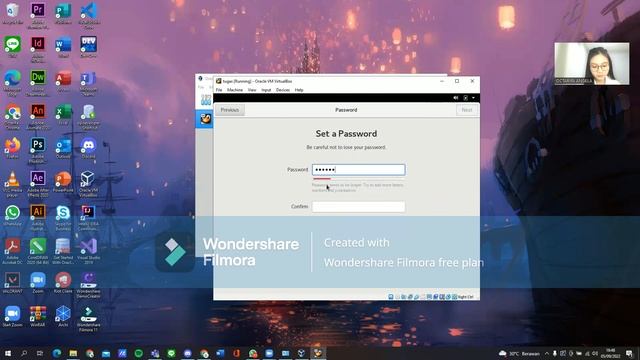Focus the Confirm password field
Viewport: 640px width, 360px height.
pyautogui.click(x=358, y=207)
